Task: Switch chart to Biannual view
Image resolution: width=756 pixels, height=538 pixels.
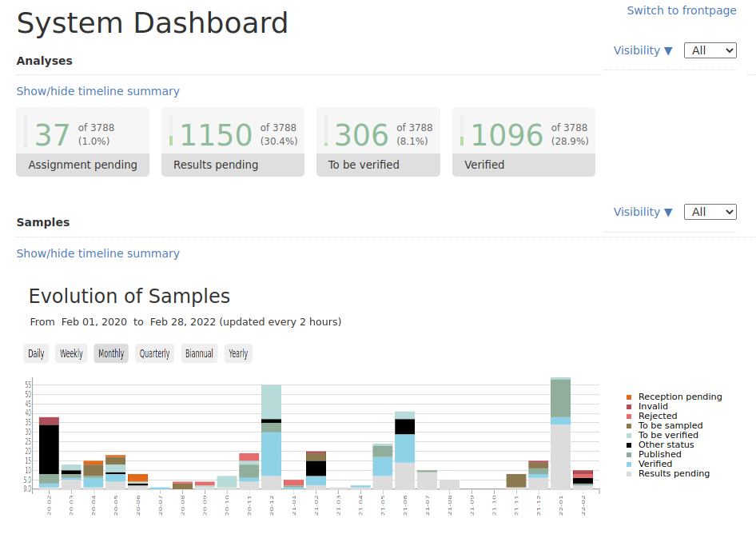Action: 199,353
